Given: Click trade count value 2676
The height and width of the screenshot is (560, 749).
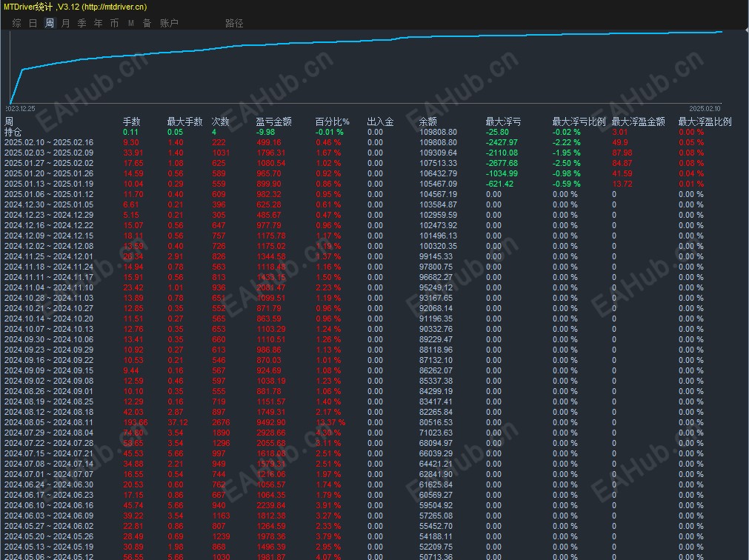Looking at the screenshot, I should click(x=221, y=422).
